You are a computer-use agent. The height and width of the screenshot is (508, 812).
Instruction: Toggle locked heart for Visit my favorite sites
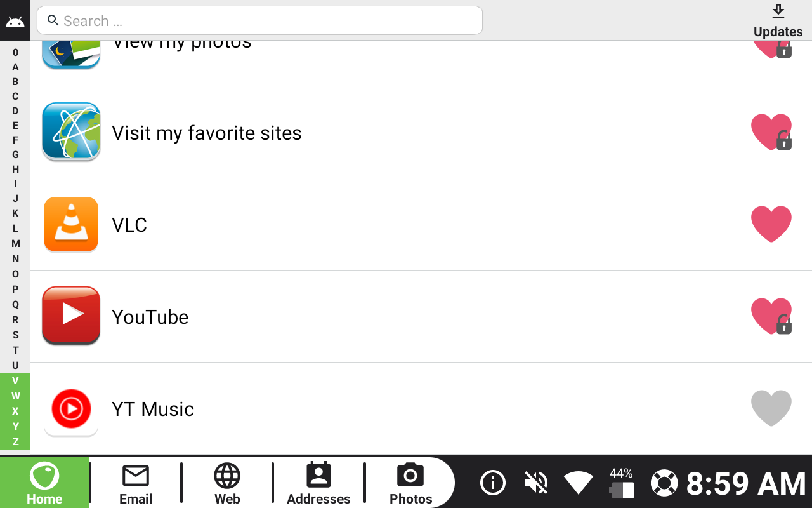(x=771, y=132)
